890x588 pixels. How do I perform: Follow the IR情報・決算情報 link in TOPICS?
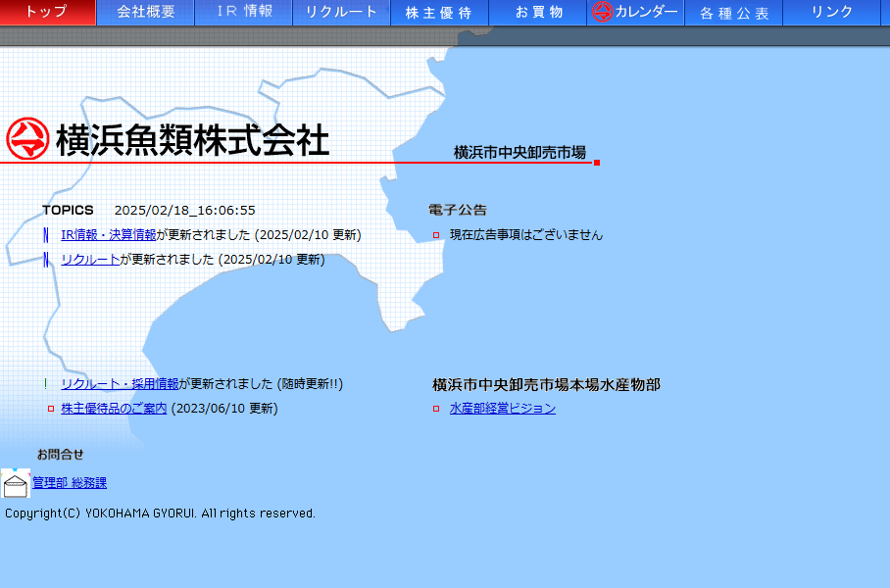point(109,235)
